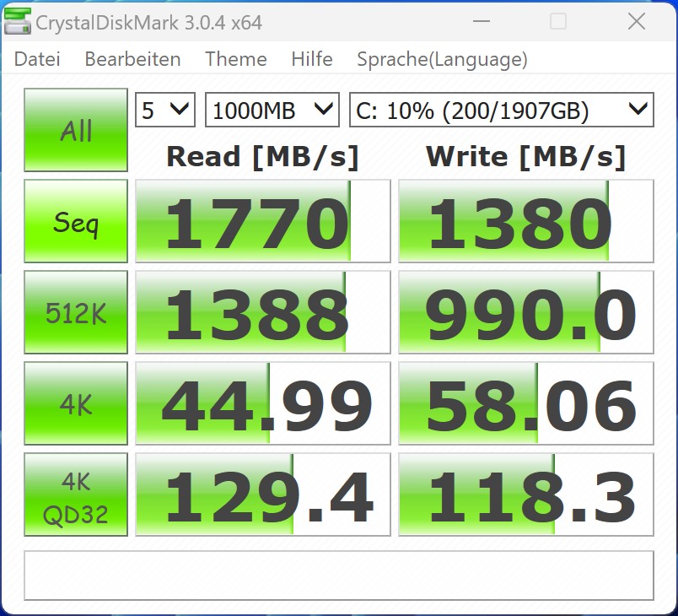
Task: Click the Seq read result 1770
Action: [x=263, y=221]
